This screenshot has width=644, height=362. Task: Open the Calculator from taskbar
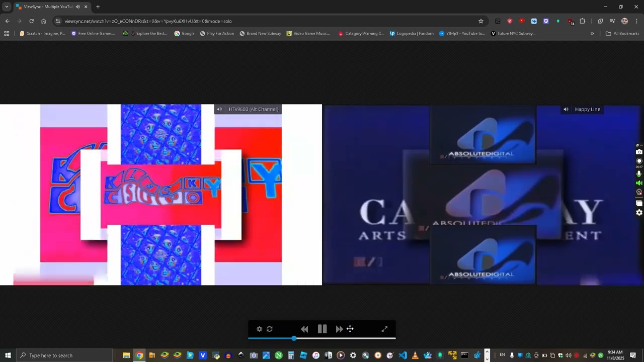coord(290,355)
